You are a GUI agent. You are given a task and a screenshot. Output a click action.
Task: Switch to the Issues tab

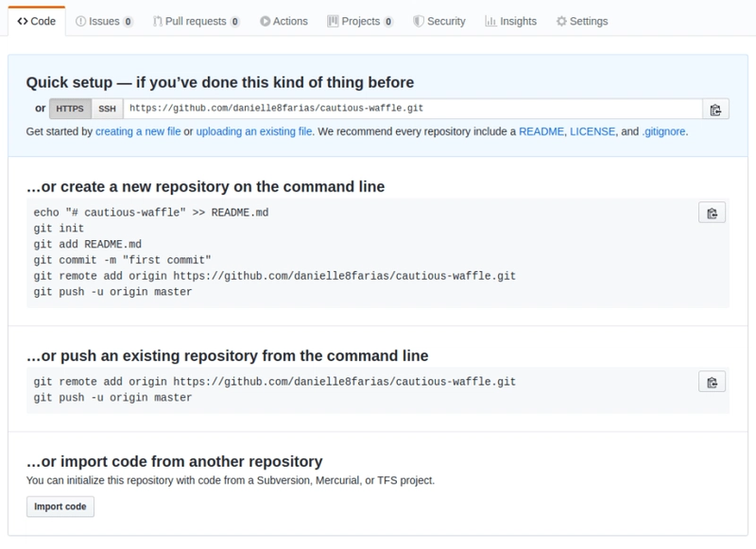pos(104,21)
